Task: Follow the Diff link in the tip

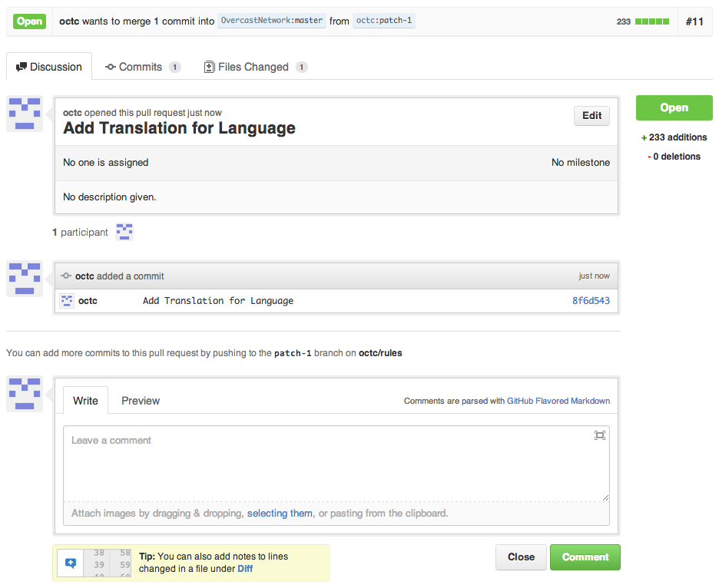Action: point(245,569)
